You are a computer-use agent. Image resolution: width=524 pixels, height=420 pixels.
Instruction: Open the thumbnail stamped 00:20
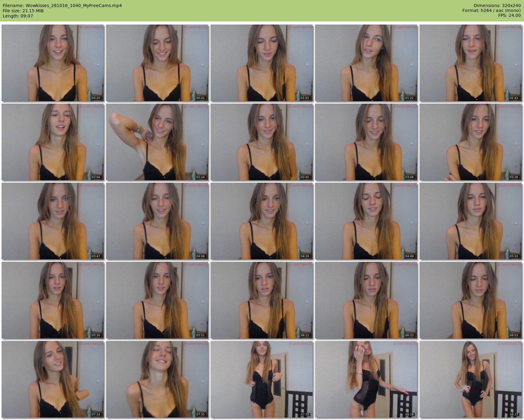[53, 63]
